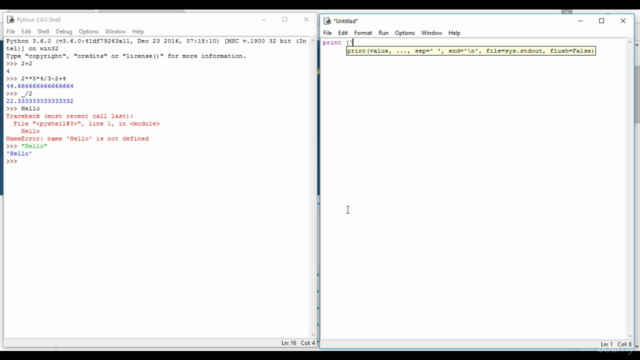Click Ln: 16 in Shell status bar
The image size is (640, 360).
tap(289, 343)
